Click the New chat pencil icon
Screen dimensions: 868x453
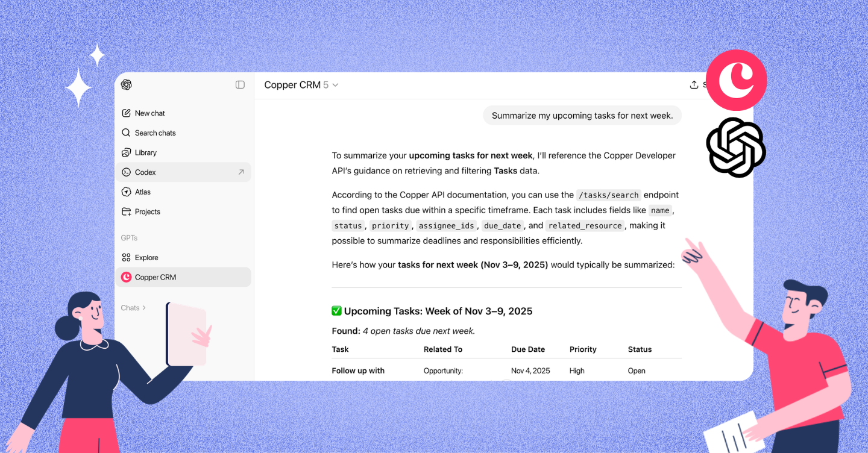tap(126, 113)
